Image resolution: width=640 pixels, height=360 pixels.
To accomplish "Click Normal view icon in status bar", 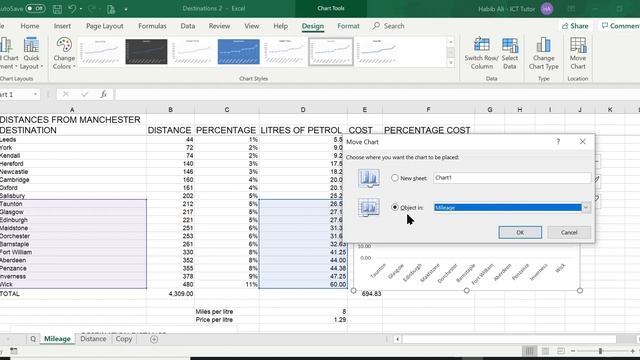I will click(x=529, y=351).
